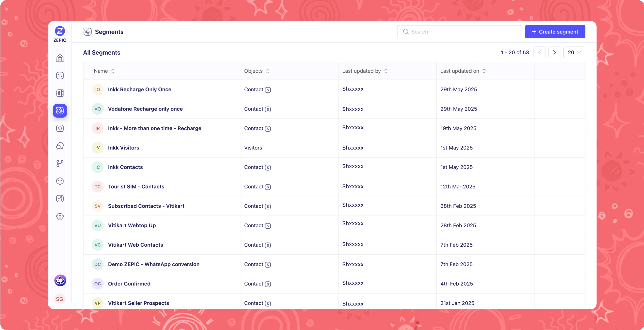Open the SG user profile avatar
This screenshot has height=330, width=644.
tap(59, 299)
